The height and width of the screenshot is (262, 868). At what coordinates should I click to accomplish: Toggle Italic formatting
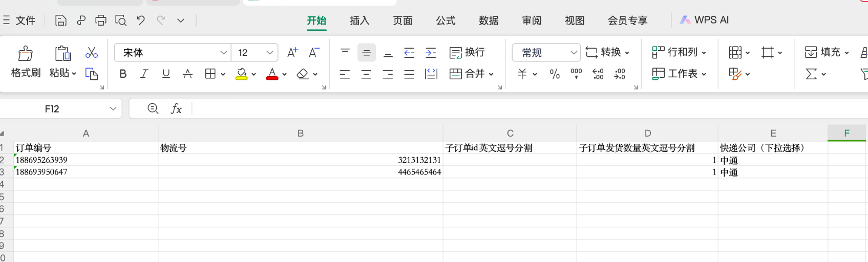click(x=144, y=74)
